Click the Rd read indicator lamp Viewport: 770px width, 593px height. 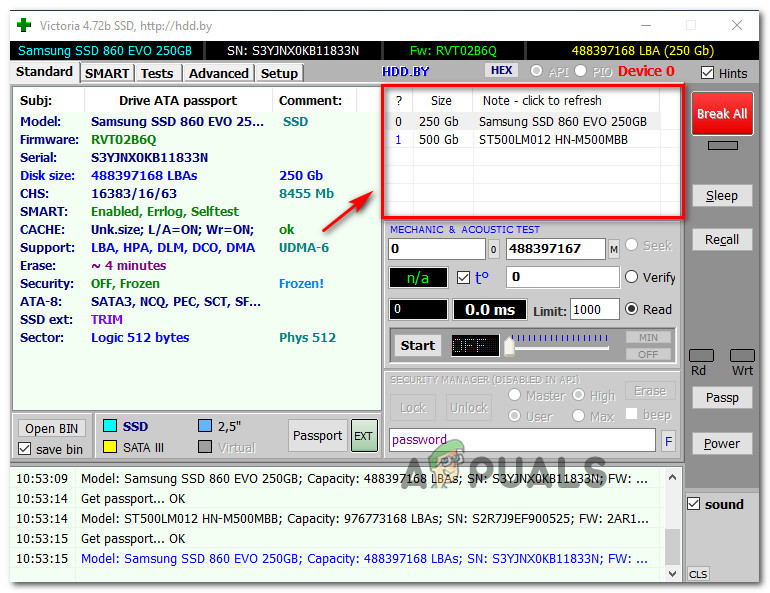pyautogui.click(x=701, y=355)
